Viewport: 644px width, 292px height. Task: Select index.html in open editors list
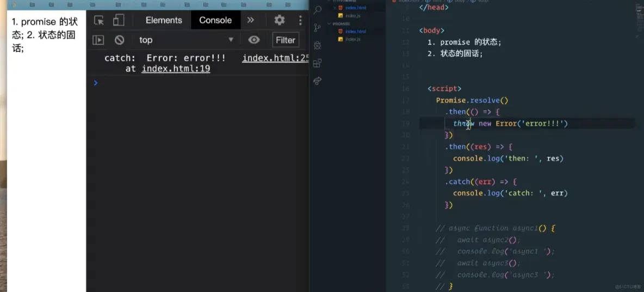tap(356, 8)
